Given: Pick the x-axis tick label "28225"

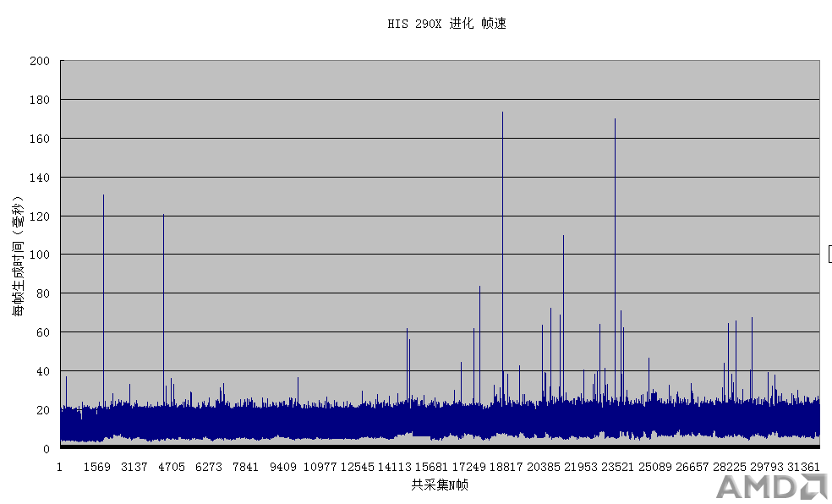Looking at the screenshot, I should click(x=729, y=467).
